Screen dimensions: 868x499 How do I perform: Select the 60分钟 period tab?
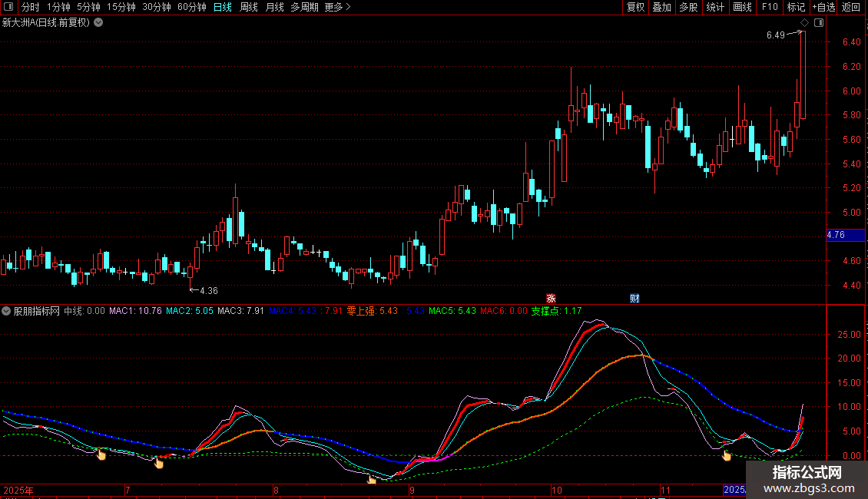[x=191, y=7]
